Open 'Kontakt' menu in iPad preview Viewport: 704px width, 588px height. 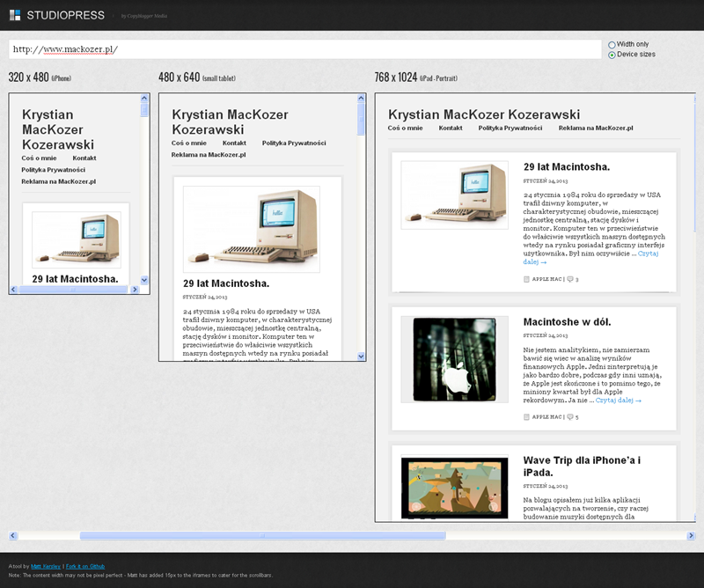[x=451, y=129]
